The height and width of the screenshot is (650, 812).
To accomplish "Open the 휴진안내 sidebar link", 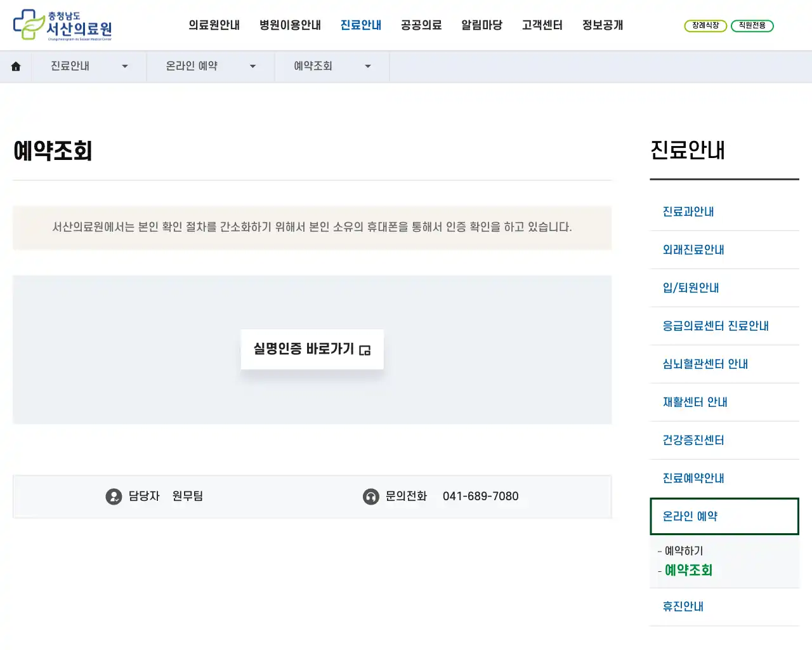I will pos(683,606).
